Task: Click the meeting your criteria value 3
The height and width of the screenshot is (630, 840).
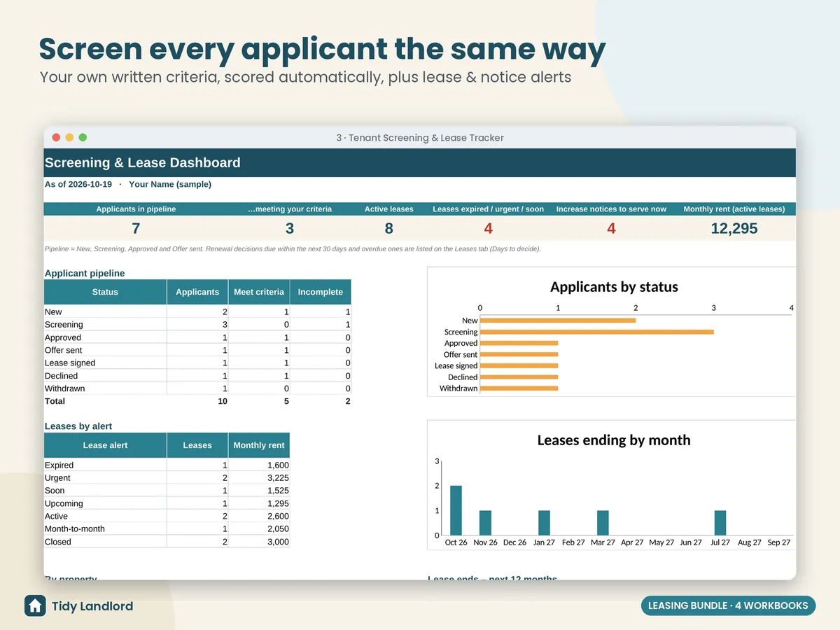Action: tap(290, 228)
